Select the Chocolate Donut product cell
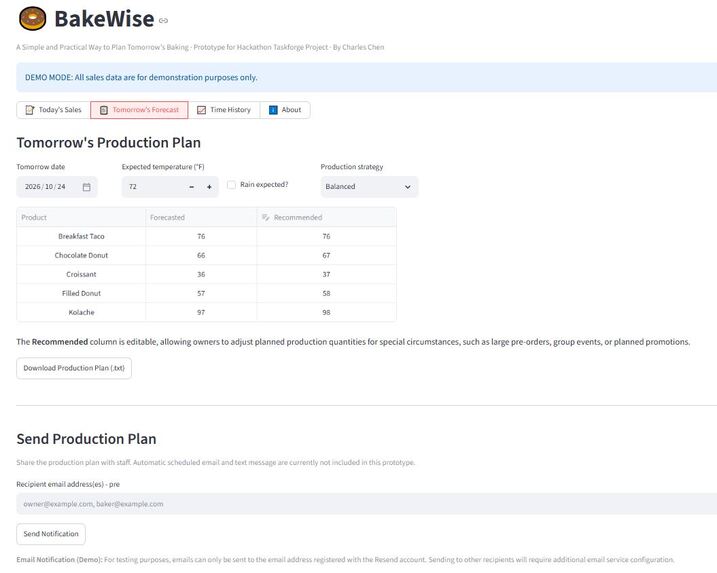Screen dimensions: 717x573 point(81,255)
